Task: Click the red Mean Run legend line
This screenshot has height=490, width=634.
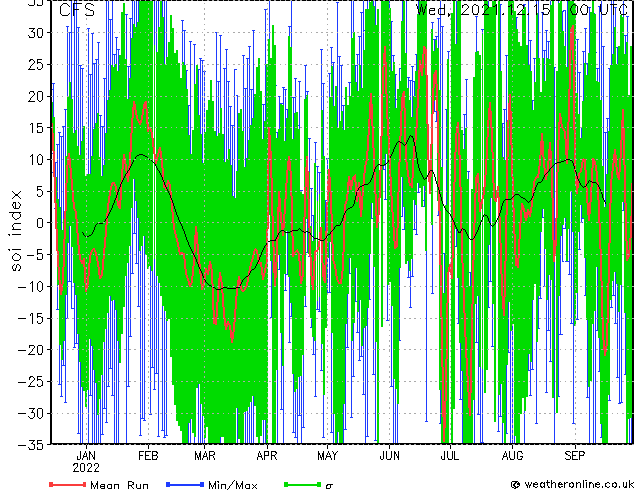Action: pos(68,484)
